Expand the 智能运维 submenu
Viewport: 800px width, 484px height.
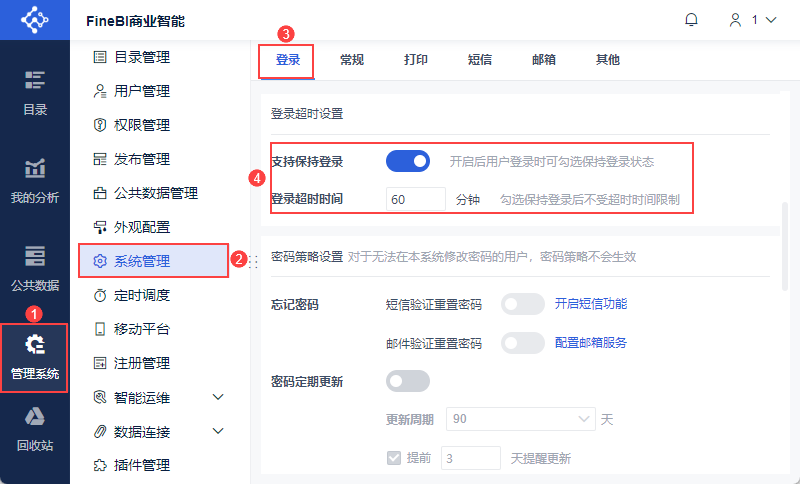pos(219,398)
